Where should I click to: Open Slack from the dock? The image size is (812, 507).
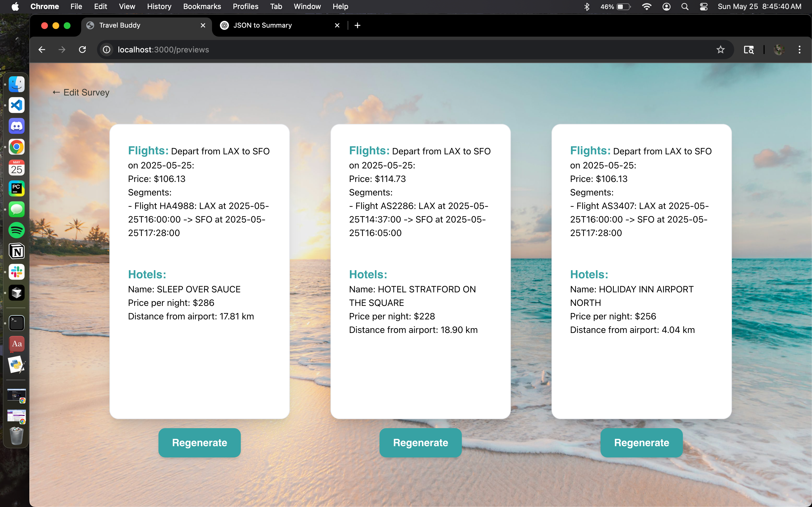(x=16, y=272)
